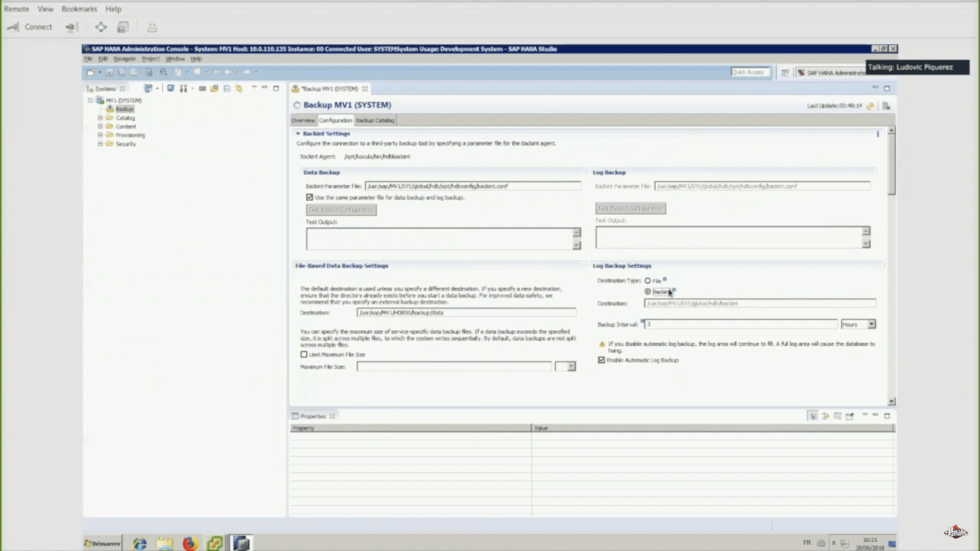Screen dimensions: 980x551
Task: Open Internet Explorer from the taskbar
Action: [139, 543]
